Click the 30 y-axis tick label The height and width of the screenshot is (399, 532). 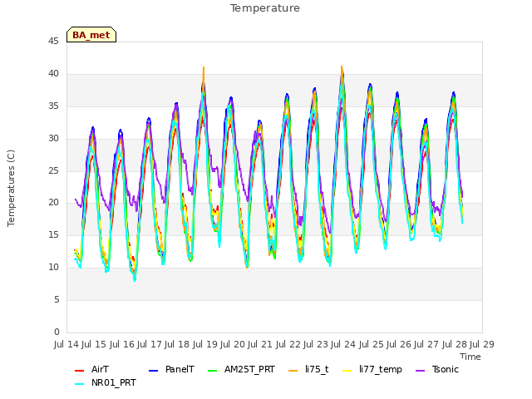(x=53, y=138)
